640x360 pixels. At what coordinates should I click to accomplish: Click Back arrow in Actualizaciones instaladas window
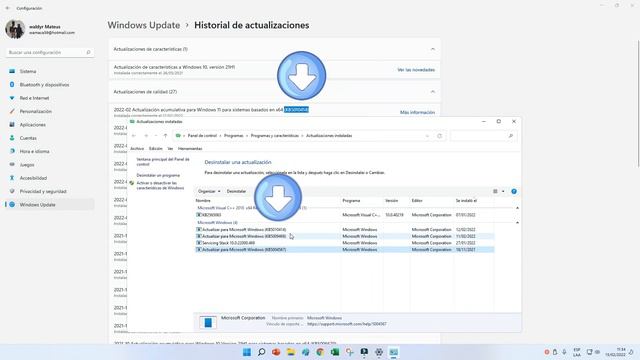[134, 136]
